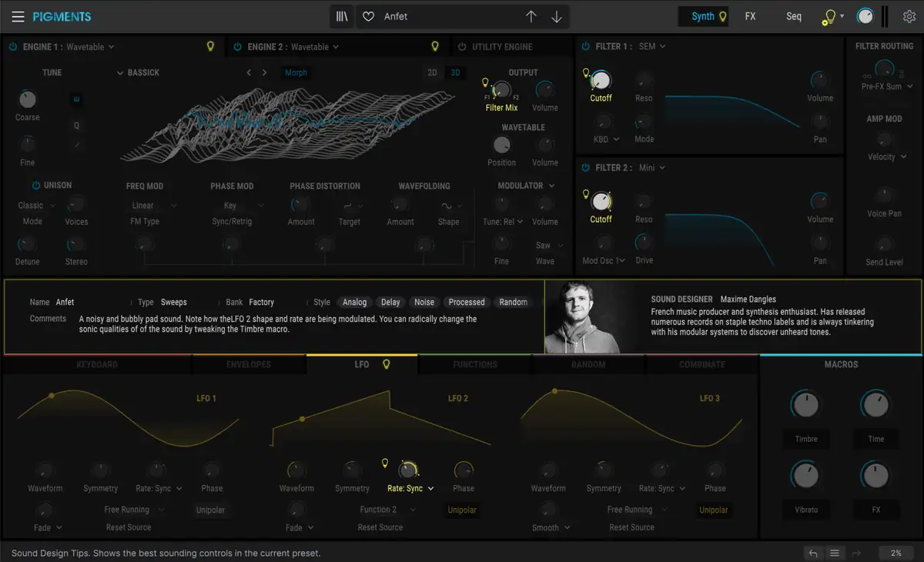The width and height of the screenshot is (924, 562).
Task: Open Pre-FX Sum filter routing dropdown
Action: point(886,87)
